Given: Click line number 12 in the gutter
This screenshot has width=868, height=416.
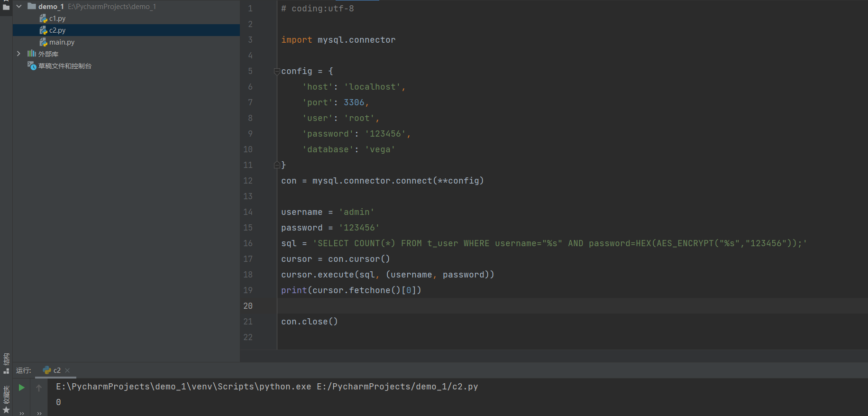Looking at the screenshot, I should coord(248,181).
